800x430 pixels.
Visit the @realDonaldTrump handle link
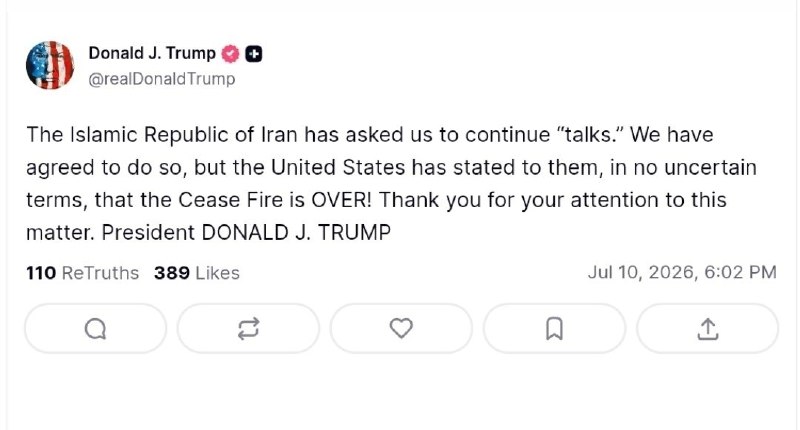pyautogui.click(x=162, y=79)
